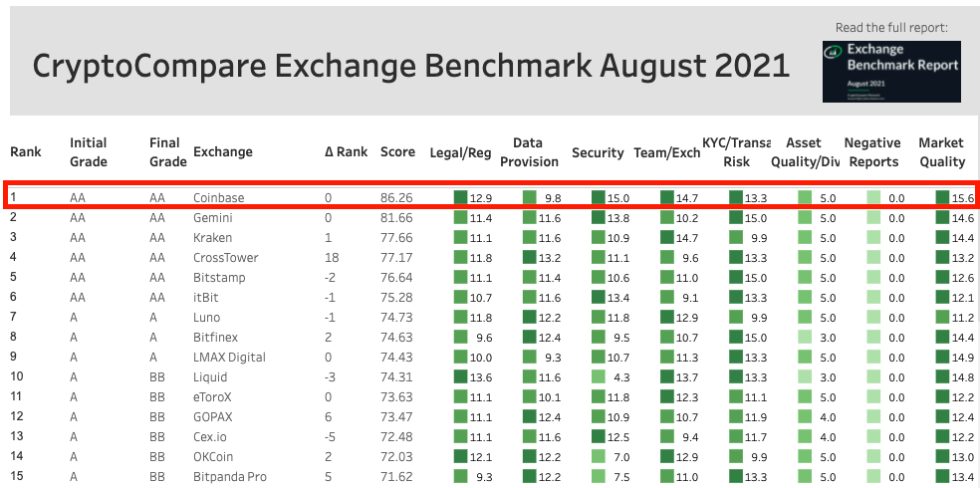Click the Bitstamp exchange name
Image resolution: width=980 pixels, height=488 pixels.
click(x=218, y=278)
